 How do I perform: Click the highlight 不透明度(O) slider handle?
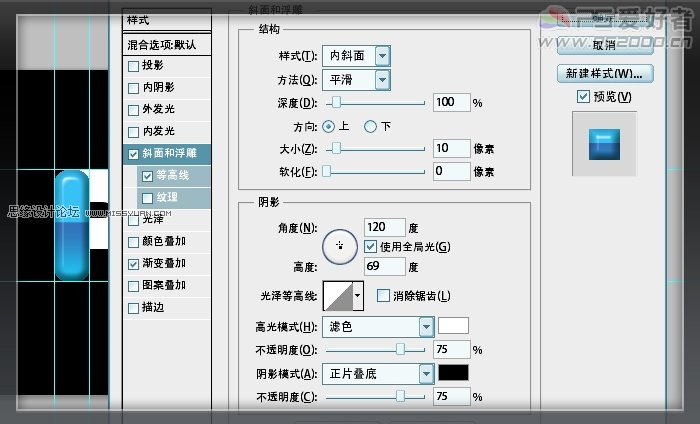click(400, 349)
